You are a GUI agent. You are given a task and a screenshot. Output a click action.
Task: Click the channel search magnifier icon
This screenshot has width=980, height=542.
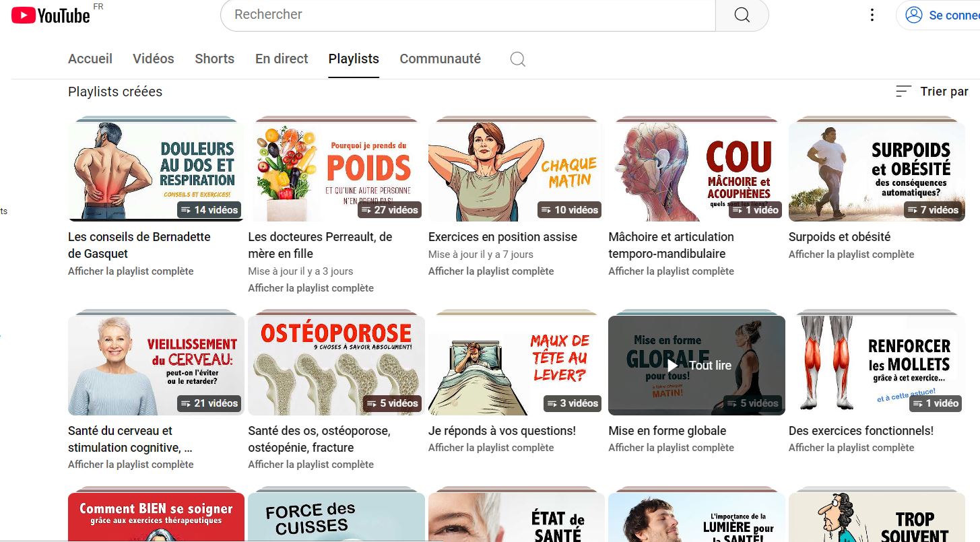click(x=517, y=59)
